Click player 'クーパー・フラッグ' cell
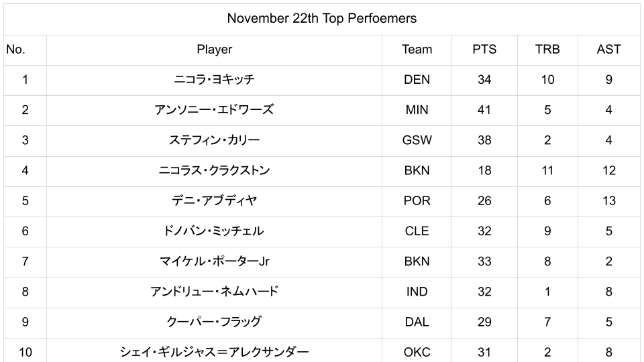Viewport: 644px width, 362px height. (x=214, y=322)
